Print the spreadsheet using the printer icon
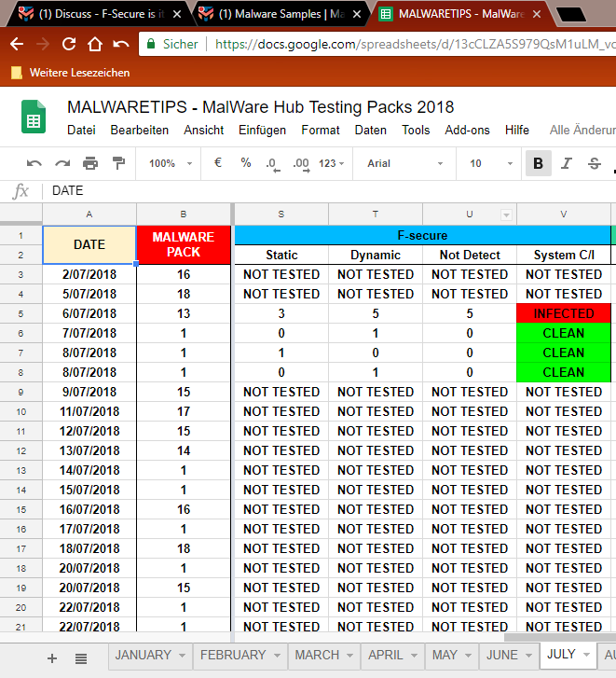 90,163
